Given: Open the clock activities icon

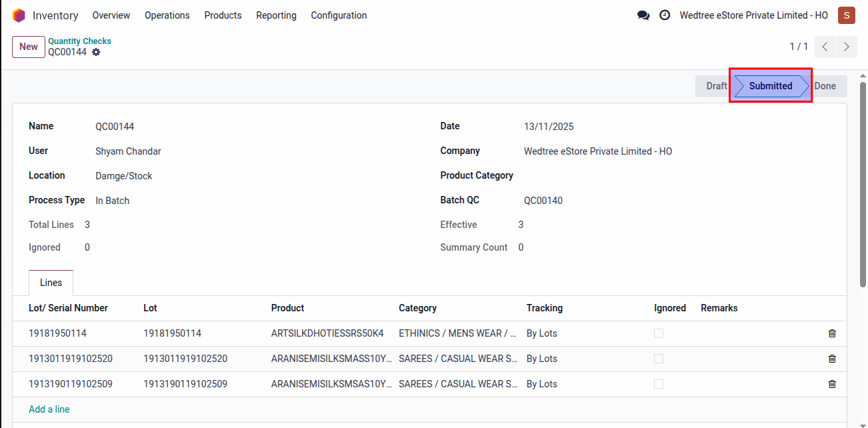Looking at the screenshot, I should [x=665, y=15].
